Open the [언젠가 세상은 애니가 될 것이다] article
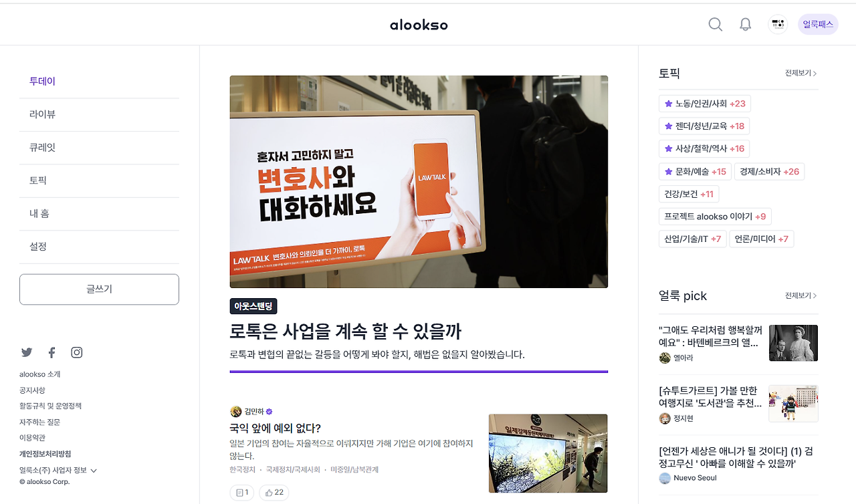The width and height of the screenshot is (856, 504). 736,457
